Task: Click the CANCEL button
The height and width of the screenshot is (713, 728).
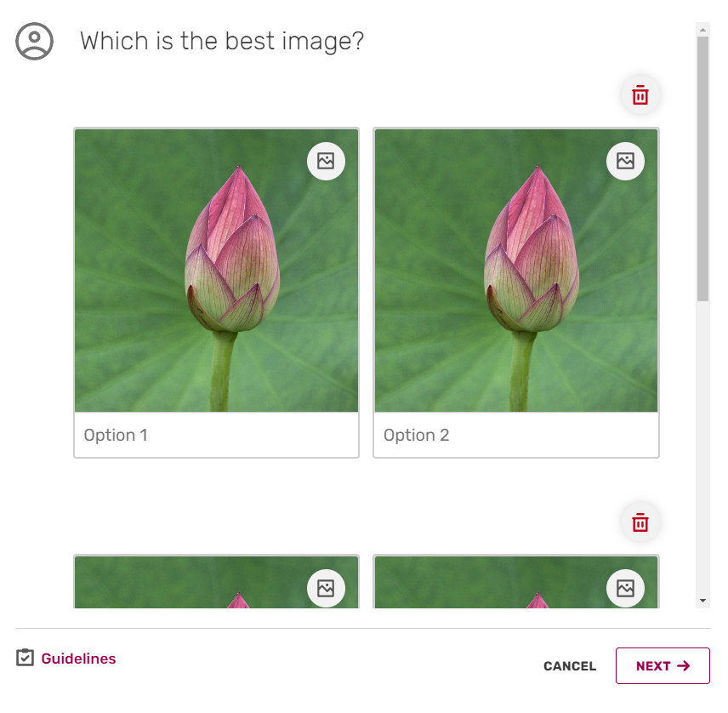Action: click(570, 666)
